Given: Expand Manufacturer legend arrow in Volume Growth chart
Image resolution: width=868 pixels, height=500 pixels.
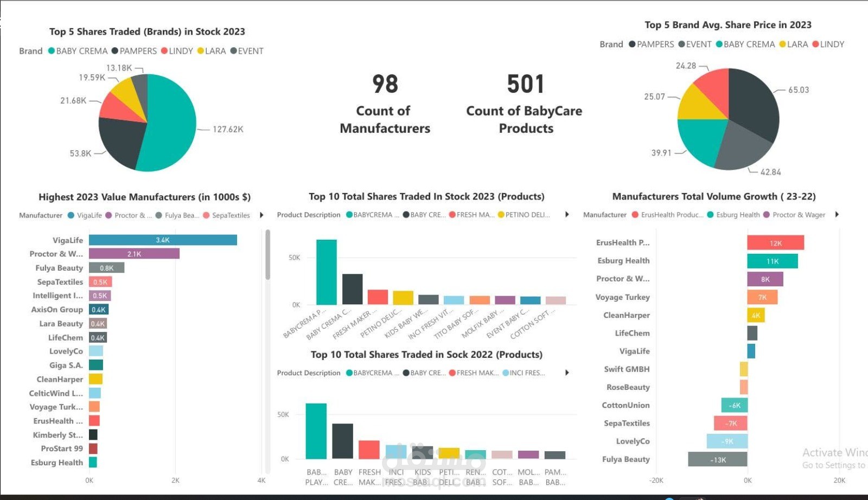Looking at the screenshot, I should pyautogui.click(x=837, y=215).
